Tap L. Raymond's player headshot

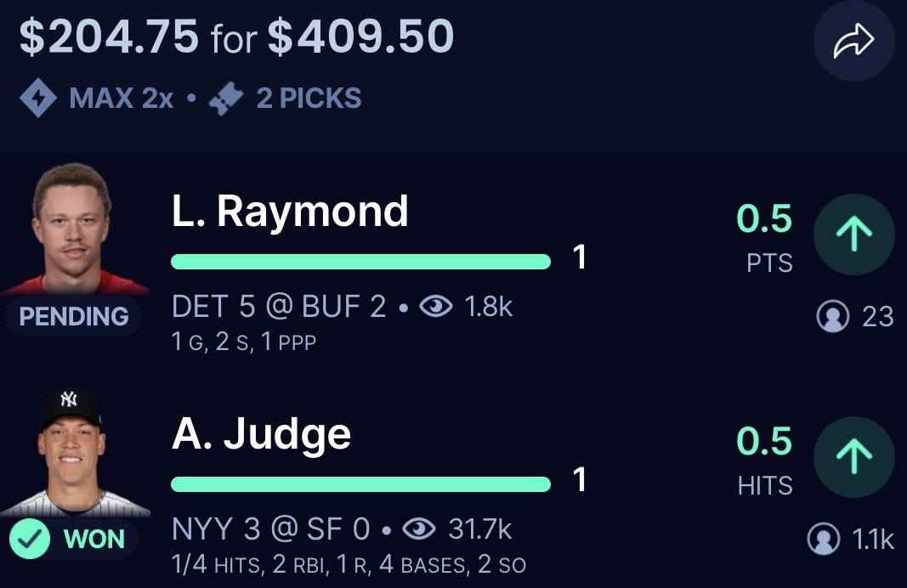72,228
